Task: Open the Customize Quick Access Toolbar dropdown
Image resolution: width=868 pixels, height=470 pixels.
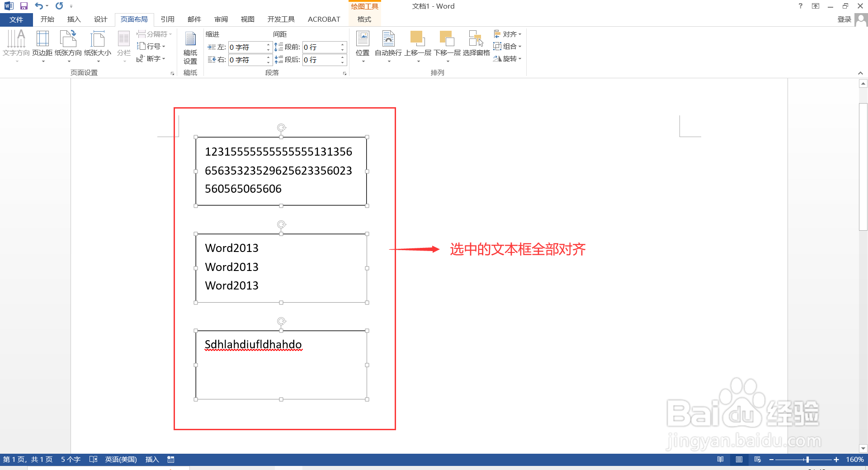Action: coord(71,6)
